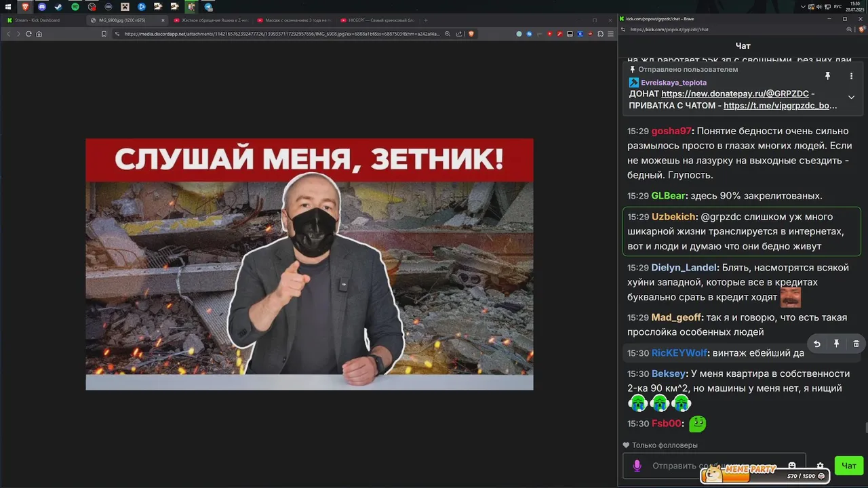Open pinned message three-dot menu
Viewport: 868px width, 488px height.
(x=851, y=76)
